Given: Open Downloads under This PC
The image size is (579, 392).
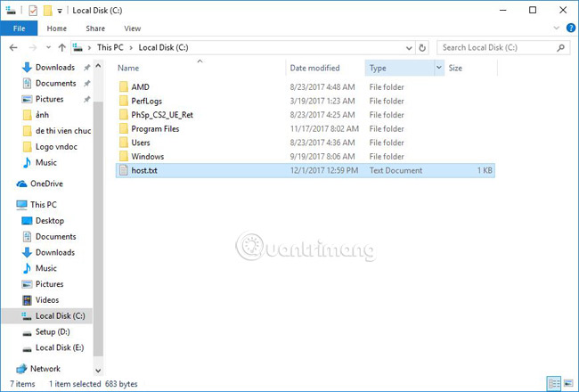Looking at the screenshot, I should click(55, 252).
